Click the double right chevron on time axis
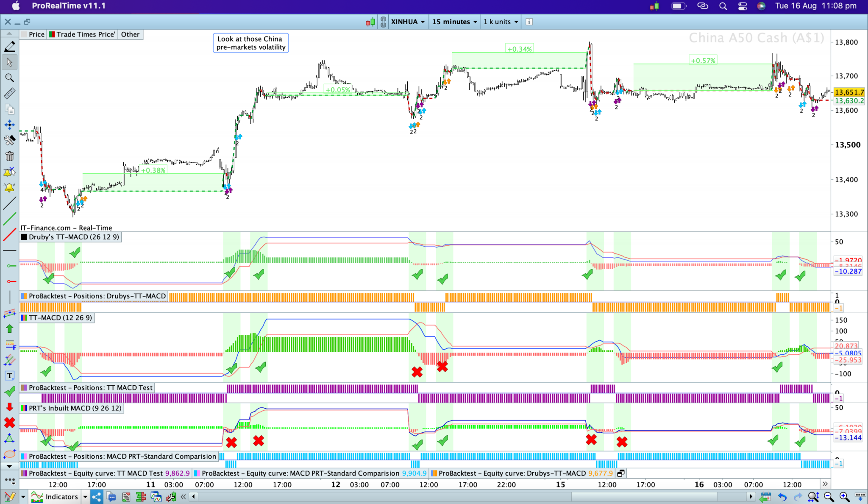868x504 pixels. pos(825,484)
